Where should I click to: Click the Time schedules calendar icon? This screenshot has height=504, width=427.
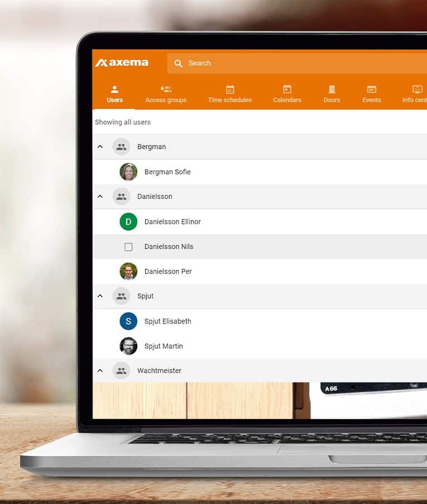click(230, 89)
